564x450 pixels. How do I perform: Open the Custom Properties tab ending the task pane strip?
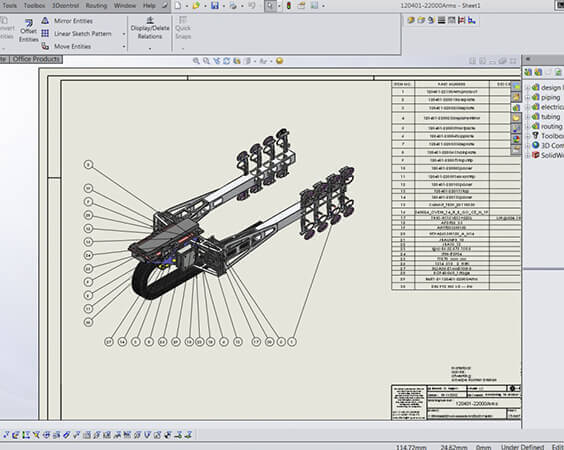[x=516, y=149]
